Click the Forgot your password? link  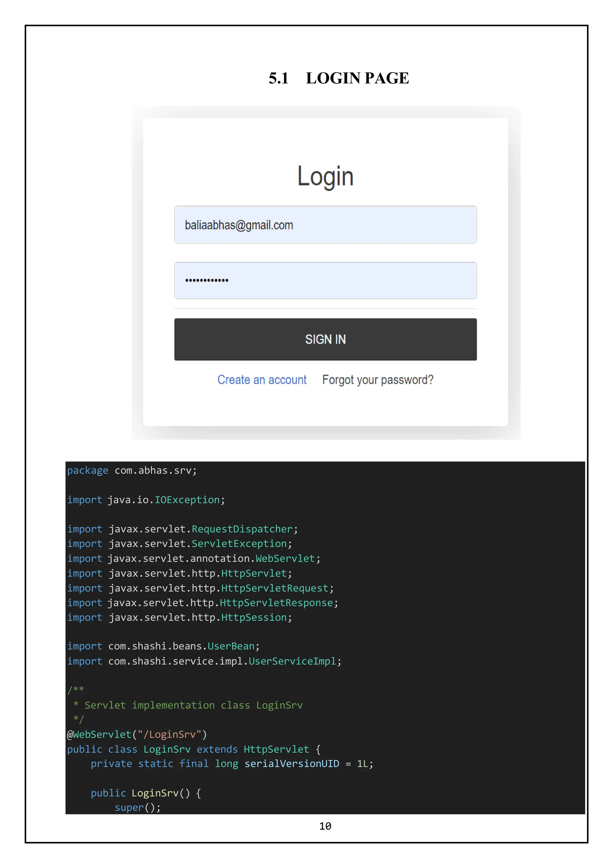(x=378, y=380)
